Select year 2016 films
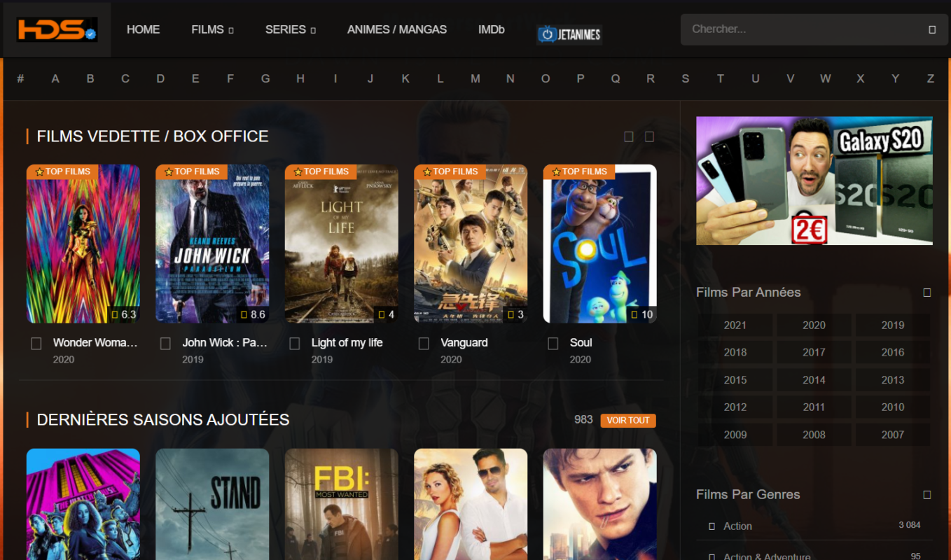 (x=893, y=353)
